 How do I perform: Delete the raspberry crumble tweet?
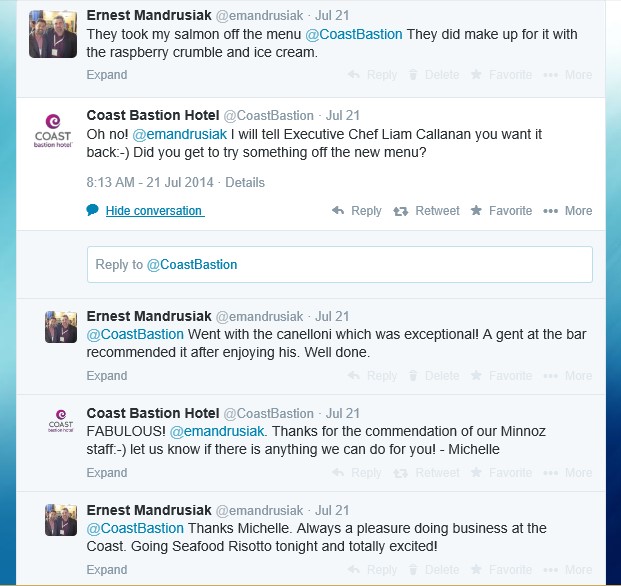click(434, 74)
